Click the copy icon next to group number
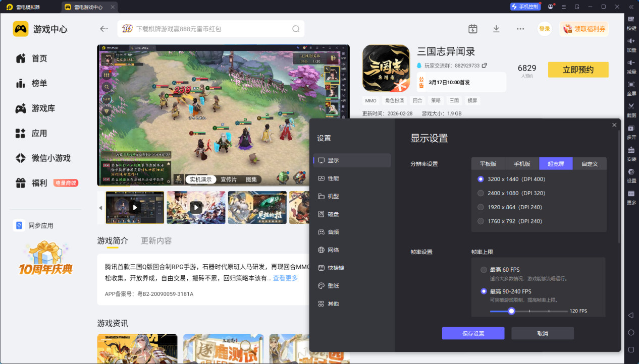The width and height of the screenshot is (639, 364). click(x=485, y=66)
